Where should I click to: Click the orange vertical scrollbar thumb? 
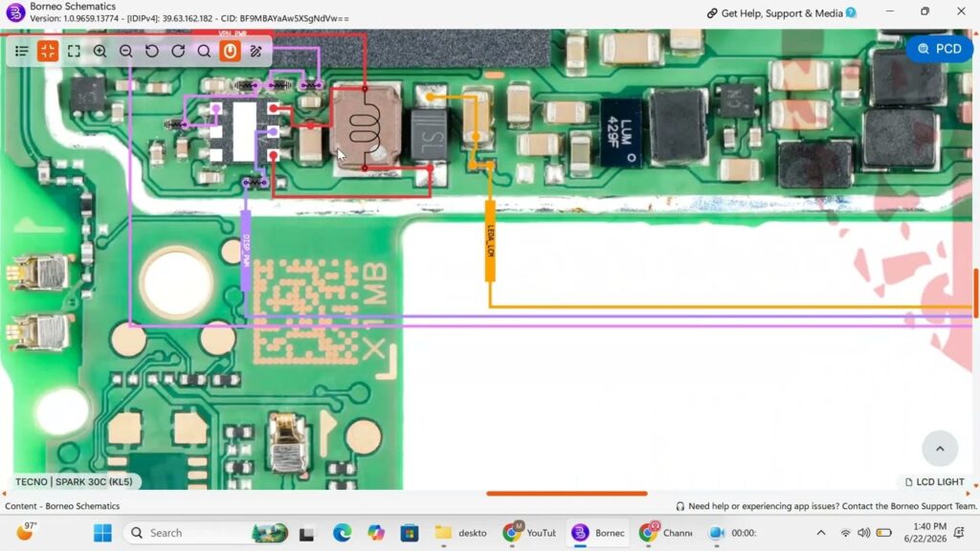(x=975, y=294)
